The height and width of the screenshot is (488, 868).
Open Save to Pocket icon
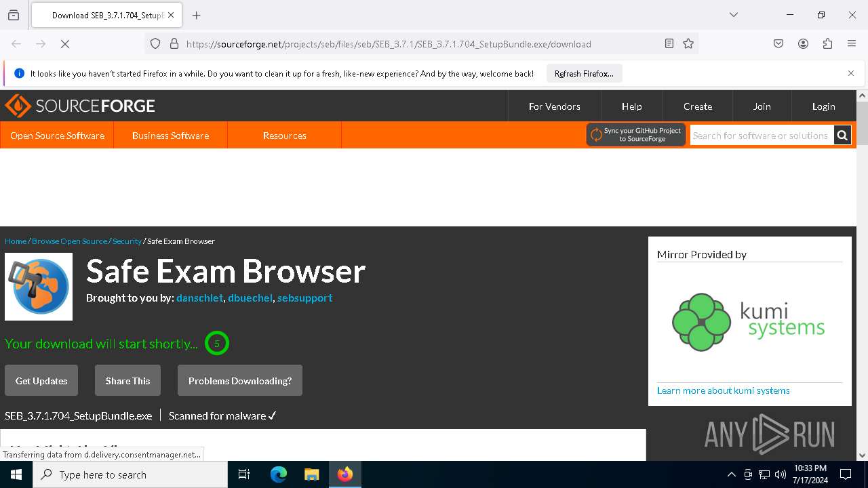[x=778, y=44]
